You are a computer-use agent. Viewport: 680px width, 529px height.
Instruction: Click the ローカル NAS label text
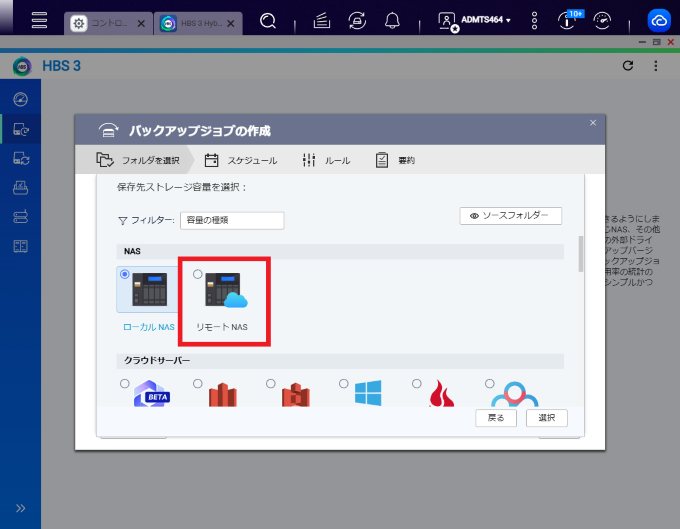coord(149,327)
